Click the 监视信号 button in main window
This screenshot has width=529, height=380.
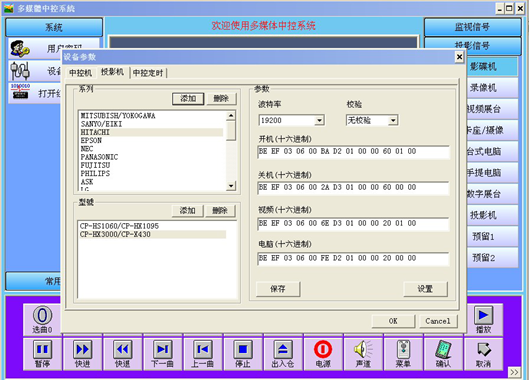(472, 27)
